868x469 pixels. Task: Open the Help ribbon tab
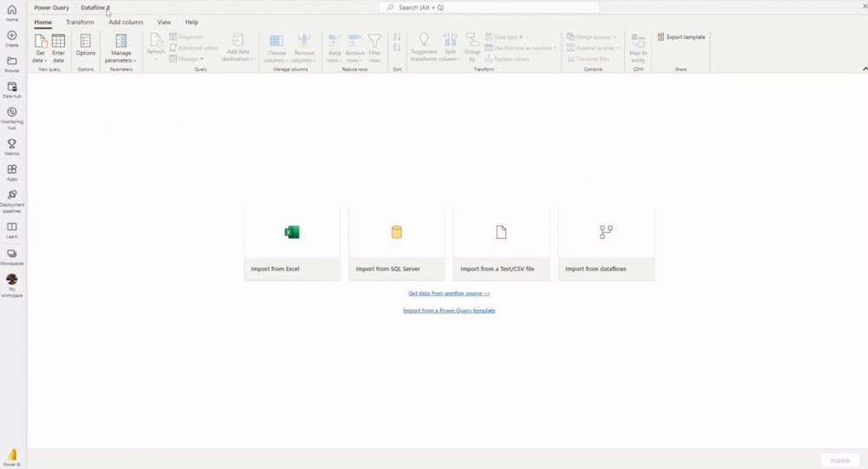pos(192,23)
